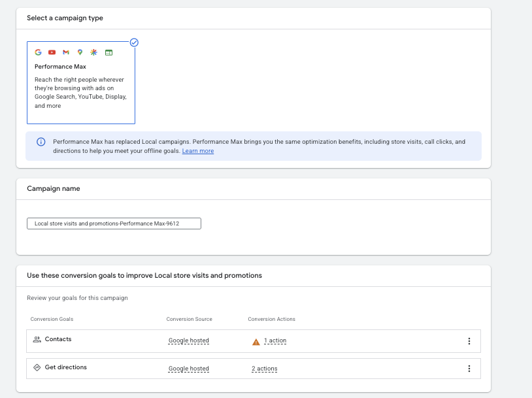Click Google hosted in the Get directions row
The image size is (532, 398).
tap(189, 369)
